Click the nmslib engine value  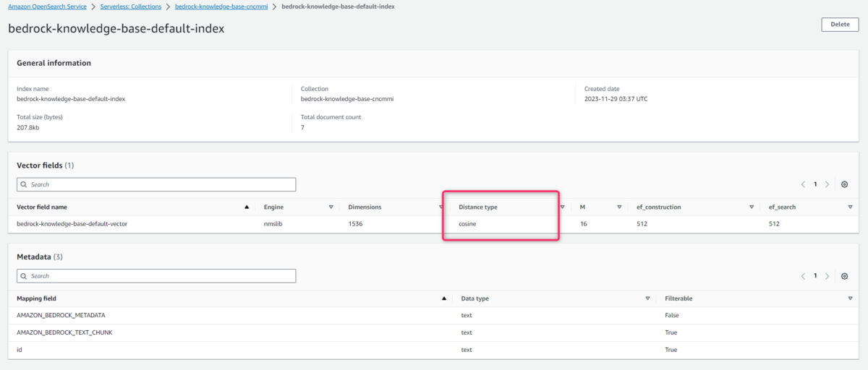[x=273, y=224]
